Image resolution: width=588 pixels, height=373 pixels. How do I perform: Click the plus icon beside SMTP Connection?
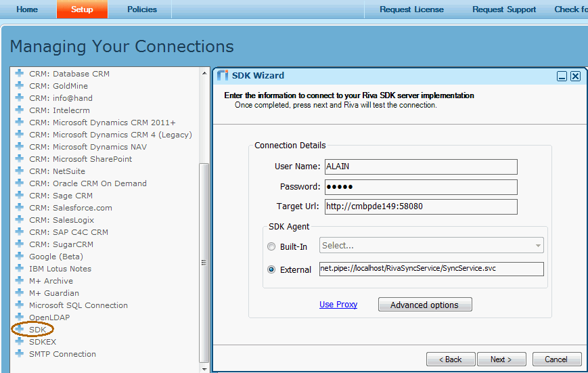point(20,354)
